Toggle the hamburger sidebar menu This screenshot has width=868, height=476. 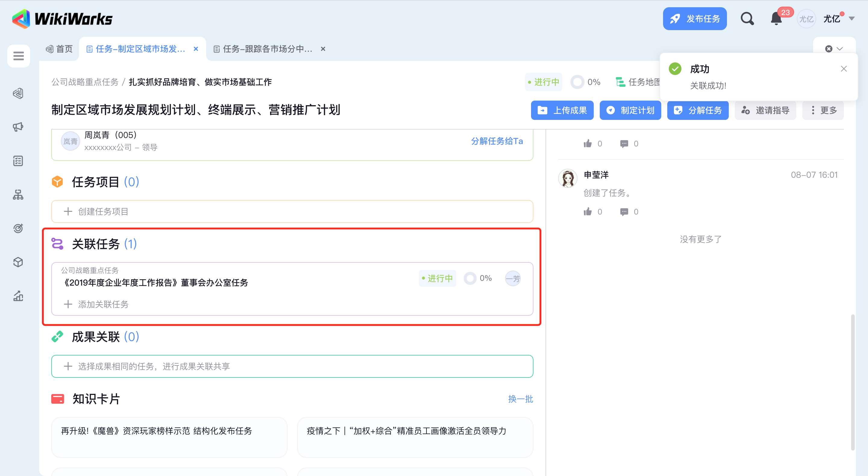(18, 56)
